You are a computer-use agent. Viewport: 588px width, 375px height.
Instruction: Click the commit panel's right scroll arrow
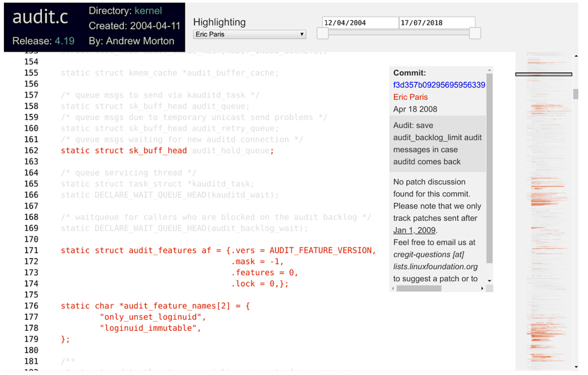(482, 288)
